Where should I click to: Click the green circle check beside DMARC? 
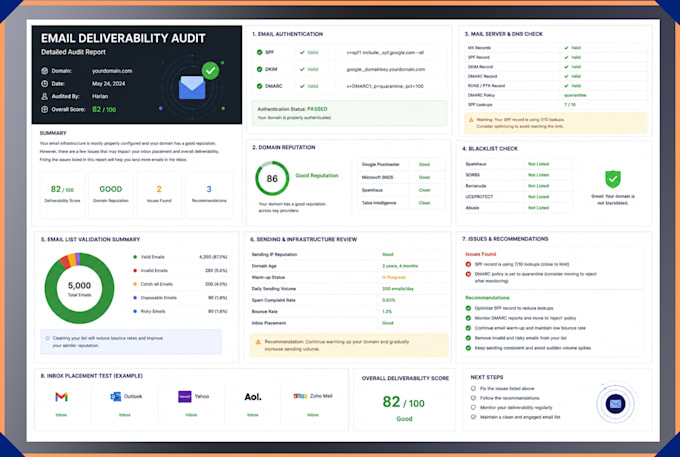click(x=259, y=86)
